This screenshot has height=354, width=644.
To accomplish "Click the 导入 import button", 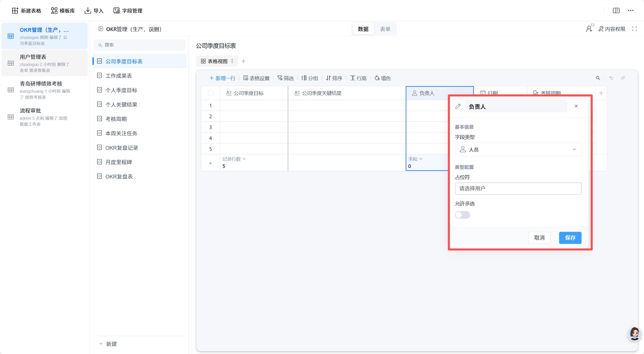I will click(x=94, y=11).
